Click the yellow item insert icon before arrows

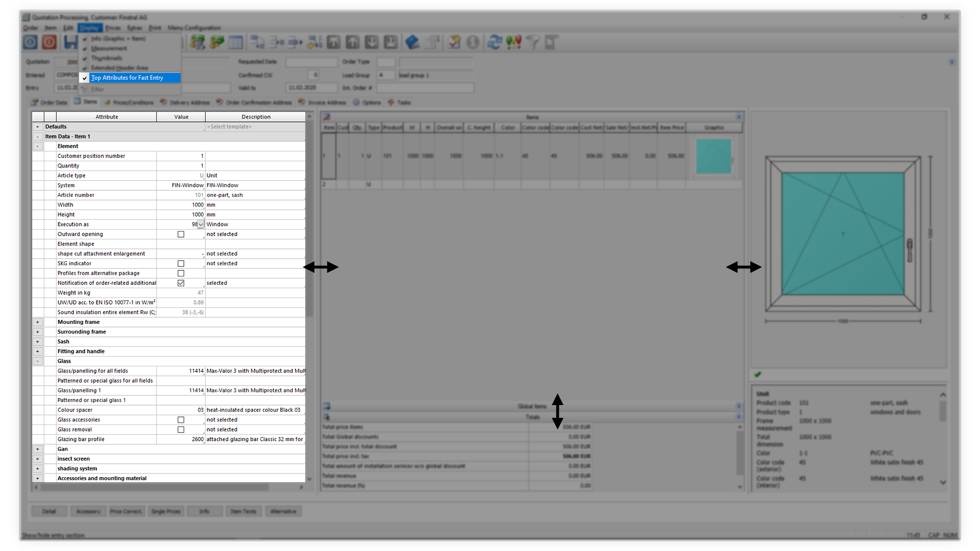(314, 42)
